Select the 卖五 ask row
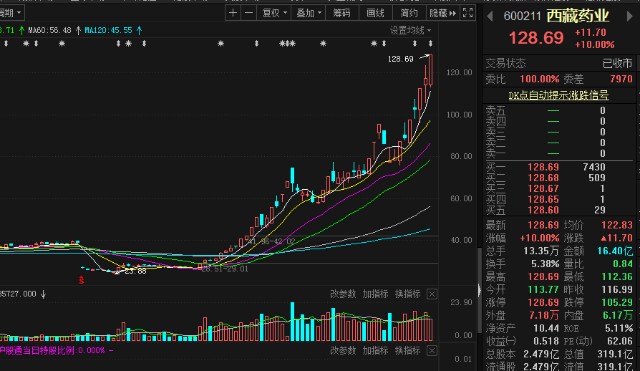640x371 pixels. tap(558, 111)
